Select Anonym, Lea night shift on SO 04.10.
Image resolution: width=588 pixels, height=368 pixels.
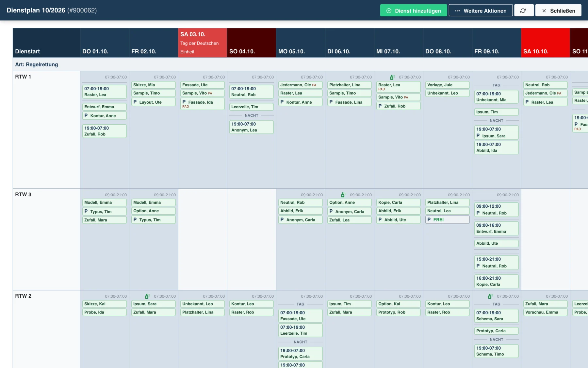coord(251,127)
